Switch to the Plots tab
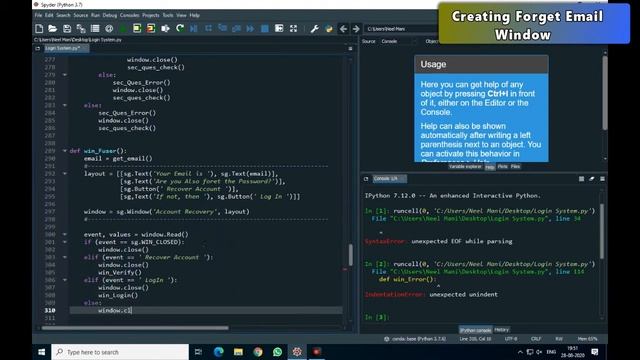This screenshot has width=640, height=360. click(502, 167)
